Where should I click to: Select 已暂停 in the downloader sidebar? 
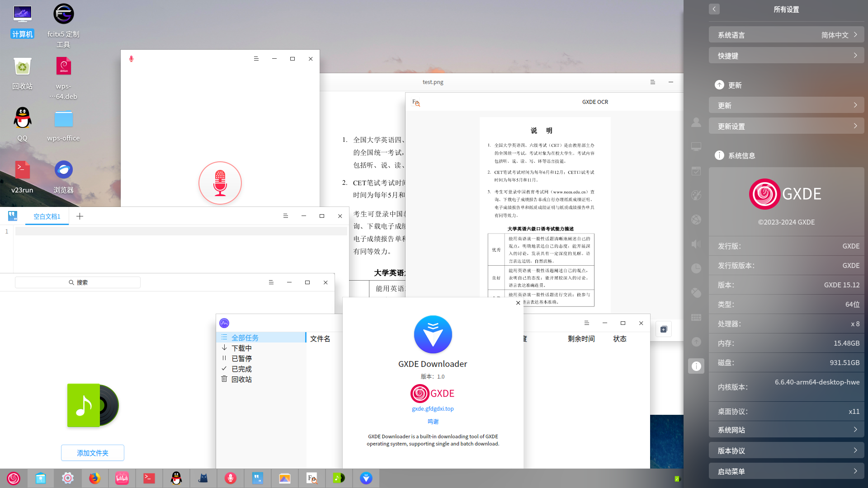(261, 358)
